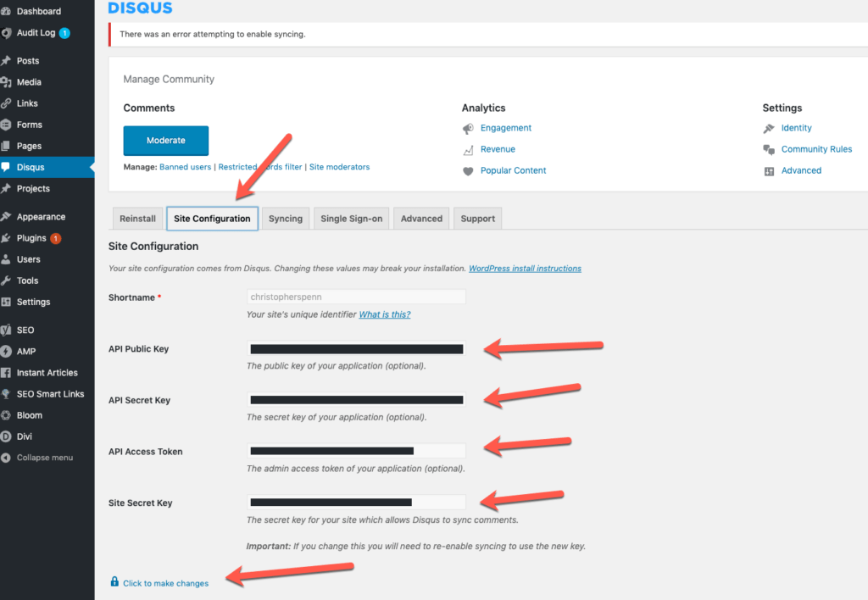Click the Tools wrench icon
The width and height of the screenshot is (868, 600).
6,281
